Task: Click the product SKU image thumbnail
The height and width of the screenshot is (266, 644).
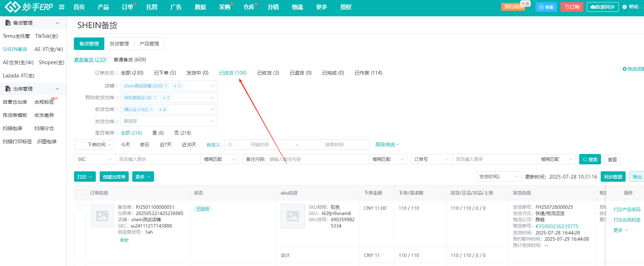Action: [x=293, y=216]
